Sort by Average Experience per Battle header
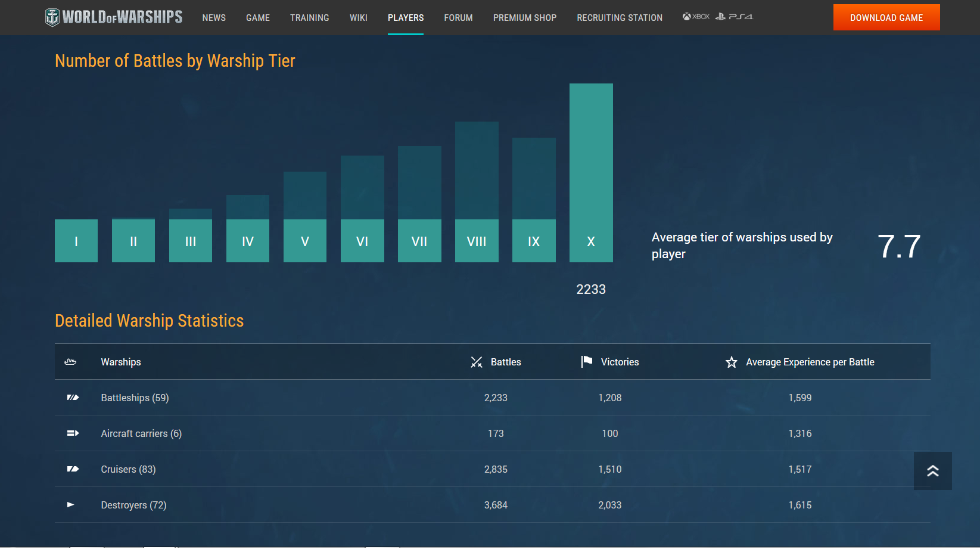 coord(810,362)
